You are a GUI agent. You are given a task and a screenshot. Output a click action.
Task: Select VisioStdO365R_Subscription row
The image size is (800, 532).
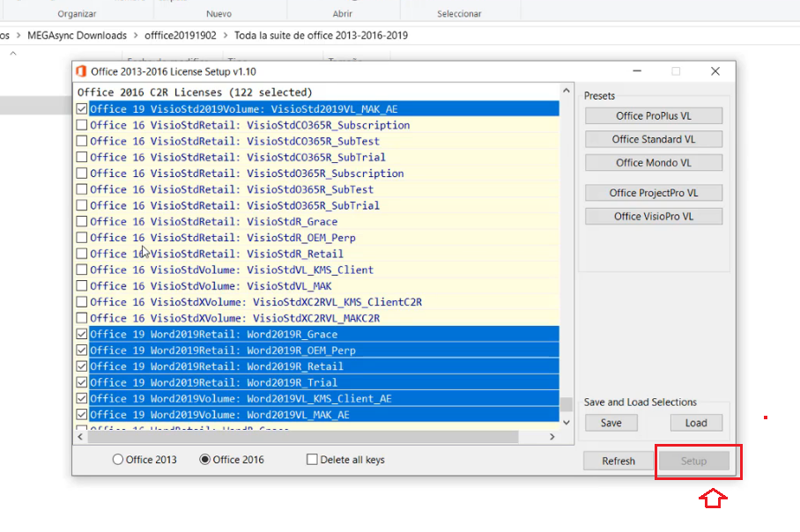tap(324, 174)
